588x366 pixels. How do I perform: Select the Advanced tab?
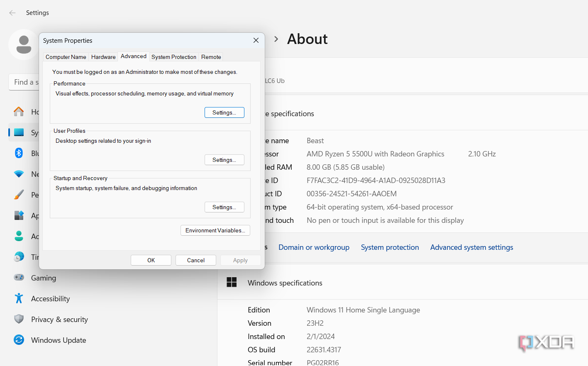pyautogui.click(x=134, y=56)
